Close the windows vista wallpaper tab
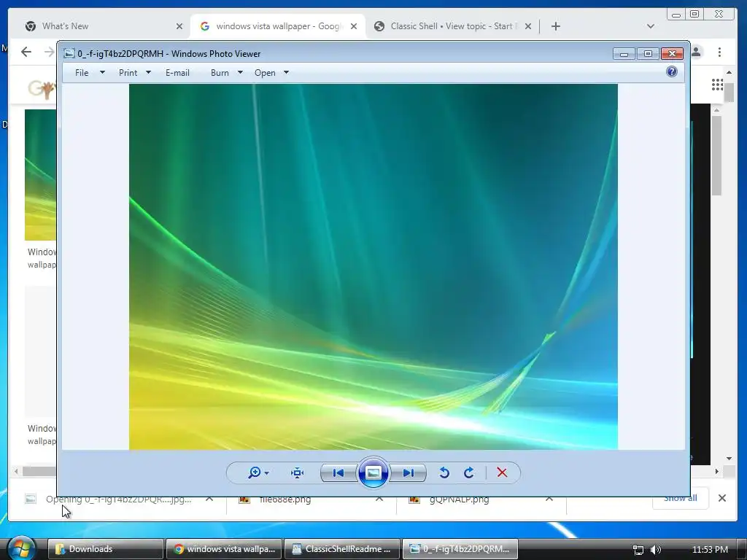The height and width of the screenshot is (560, 747). pyautogui.click(x=354, y=26)
